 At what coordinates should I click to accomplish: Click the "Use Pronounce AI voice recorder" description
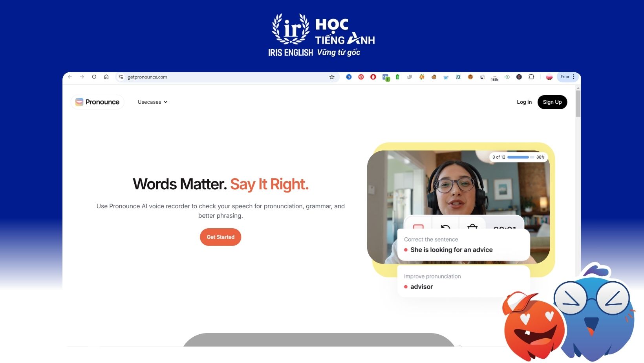221,211
